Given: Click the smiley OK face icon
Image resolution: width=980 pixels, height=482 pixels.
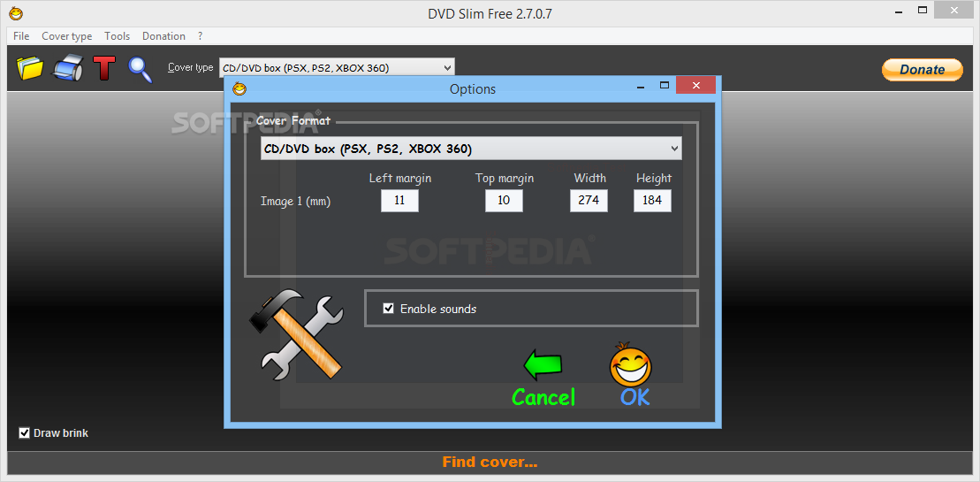Looking at the screenshot, I should (631, 363).
